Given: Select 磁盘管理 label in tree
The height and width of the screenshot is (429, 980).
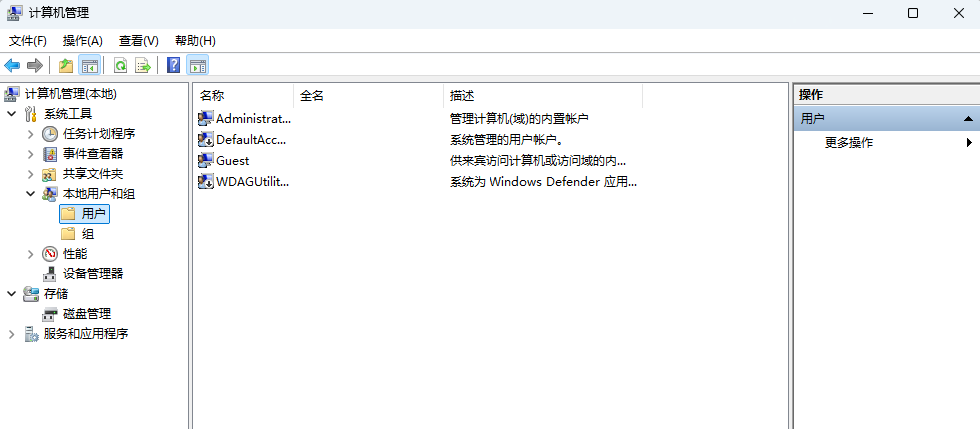Looking at the screenshot, I should pos(87,314).
